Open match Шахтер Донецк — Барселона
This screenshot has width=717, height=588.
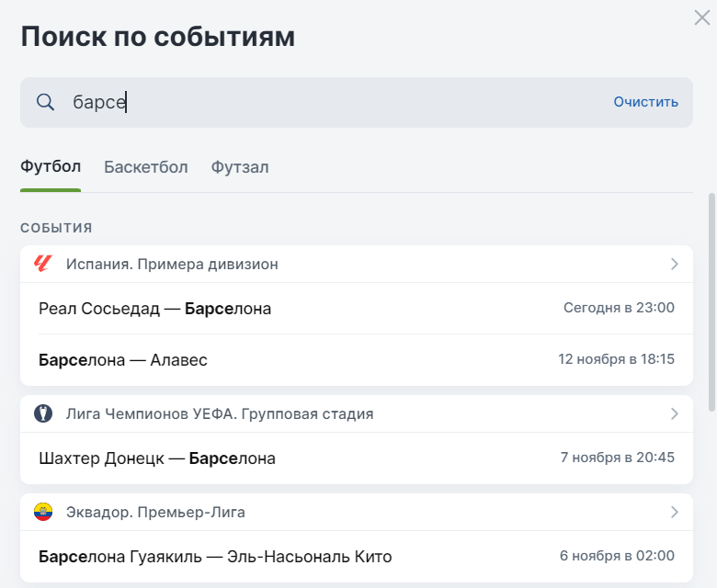click(357, 458)
